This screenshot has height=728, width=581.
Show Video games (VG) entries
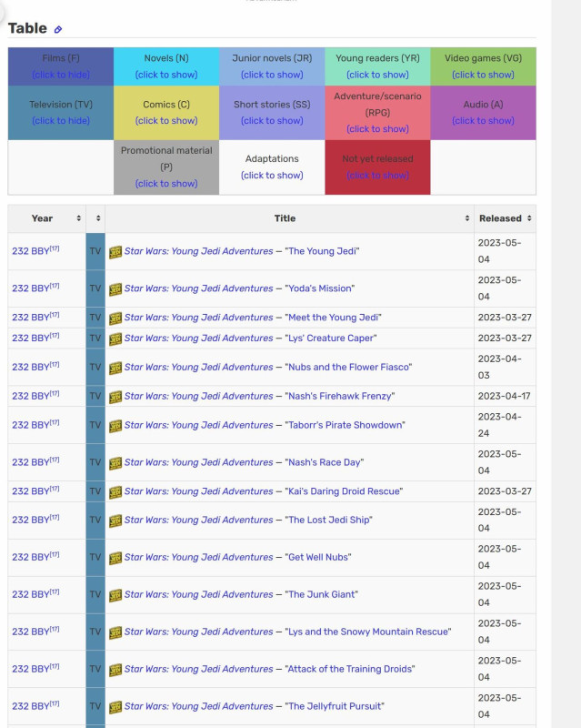click(483, 75)
